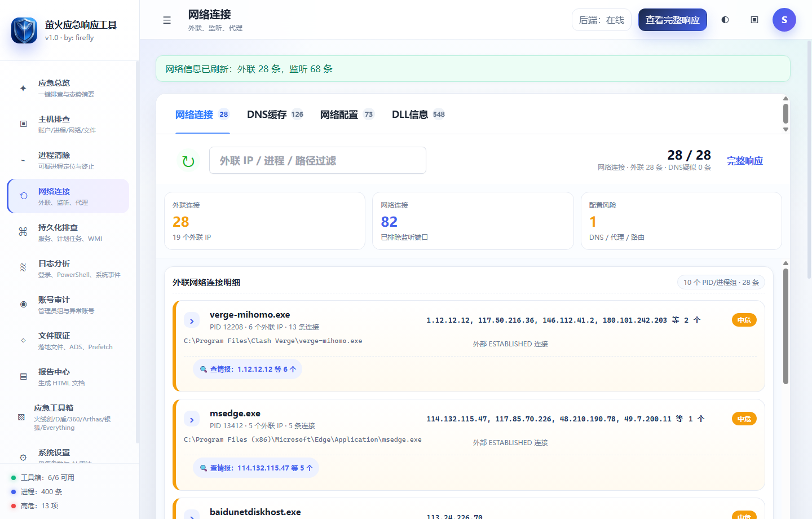Click the detail list scrollbar thumb

point(785,326)
